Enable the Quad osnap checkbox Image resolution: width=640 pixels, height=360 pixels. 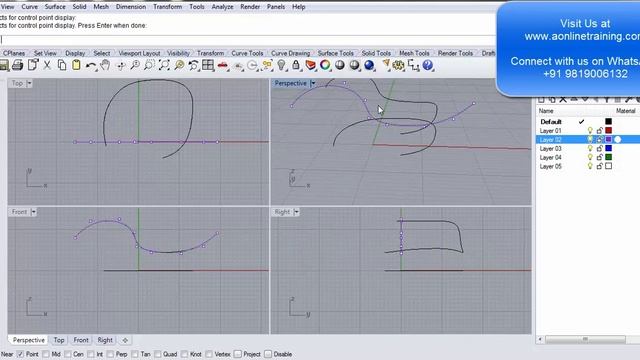[x=158, y=354]
